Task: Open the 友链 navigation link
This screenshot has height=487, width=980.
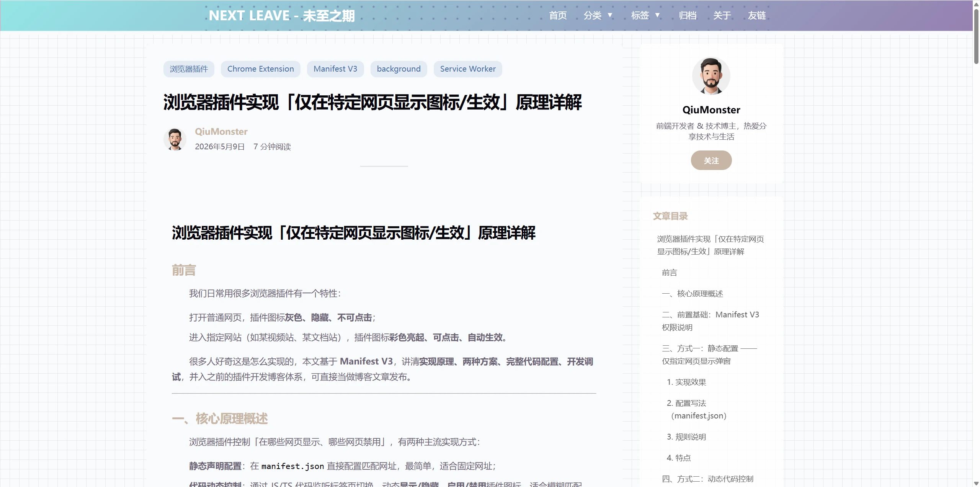Action: coord(757,16)
